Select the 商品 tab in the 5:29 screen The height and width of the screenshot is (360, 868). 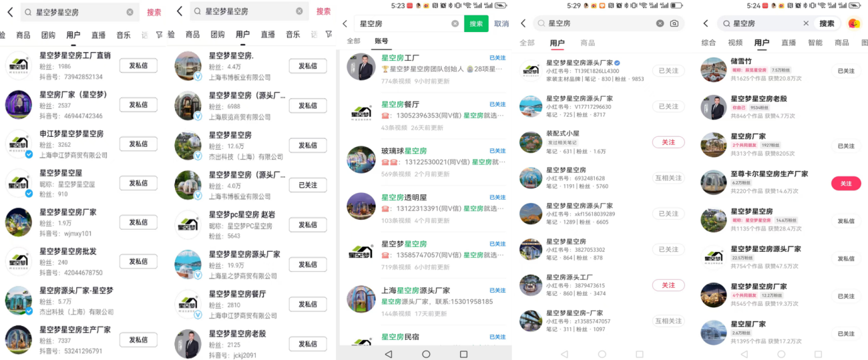[588, 43]
